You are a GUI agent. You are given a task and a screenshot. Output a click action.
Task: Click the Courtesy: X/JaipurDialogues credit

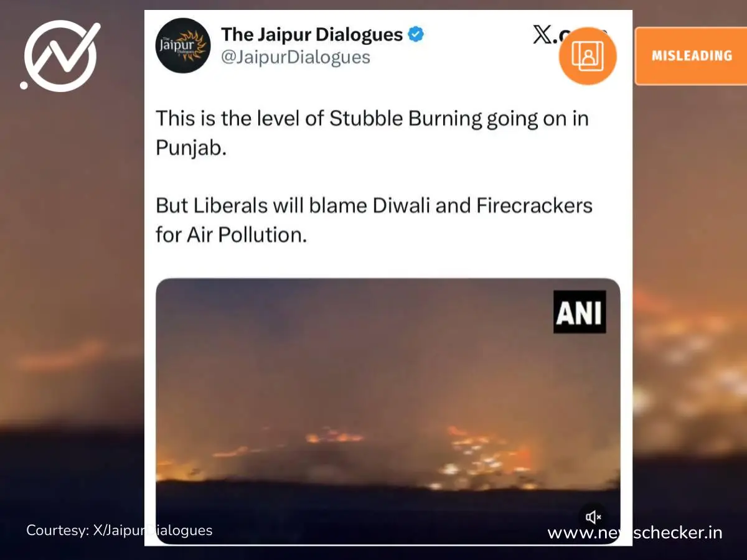120,531
